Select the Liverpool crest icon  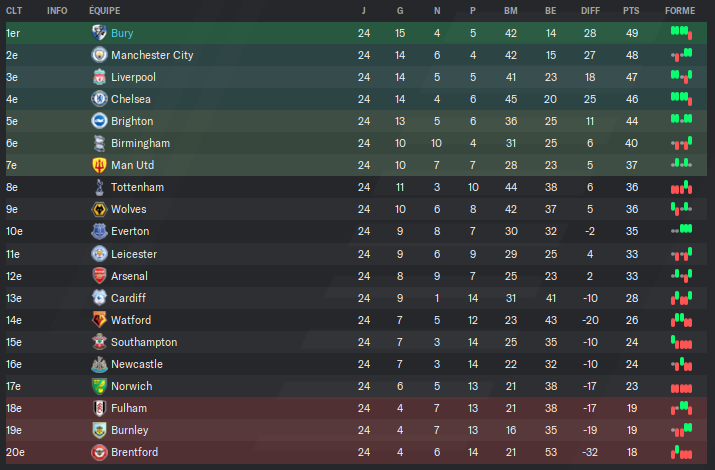tap(99, 77)
